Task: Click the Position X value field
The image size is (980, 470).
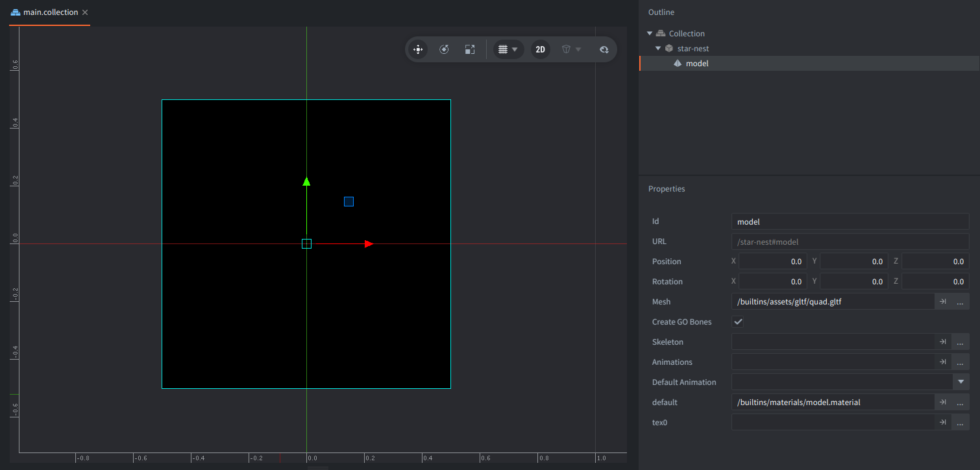Action: (773, 262)
